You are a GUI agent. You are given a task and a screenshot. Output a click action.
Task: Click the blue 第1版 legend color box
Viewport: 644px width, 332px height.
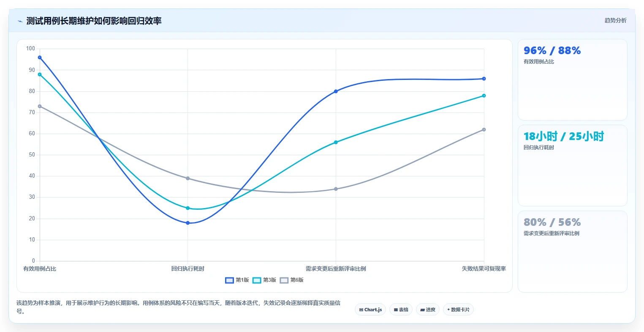coord(229,280)
